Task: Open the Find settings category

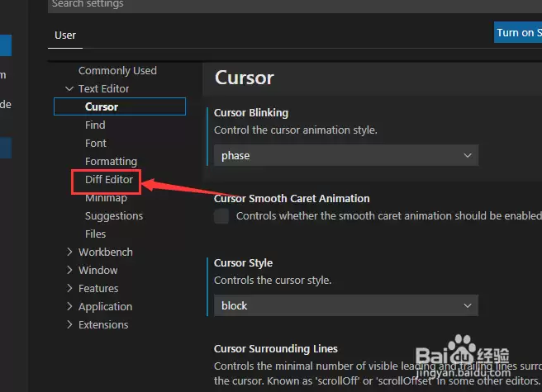Action: [x=95, y=125]
